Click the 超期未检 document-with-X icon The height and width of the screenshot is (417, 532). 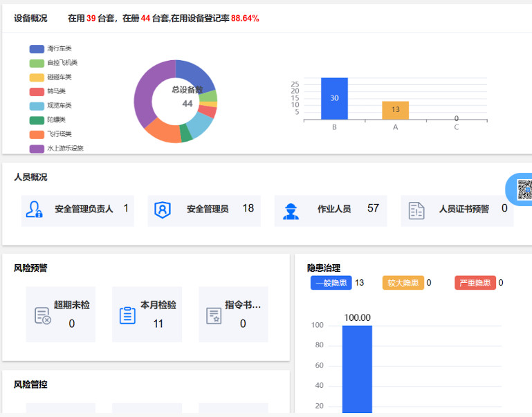point(43,315)
